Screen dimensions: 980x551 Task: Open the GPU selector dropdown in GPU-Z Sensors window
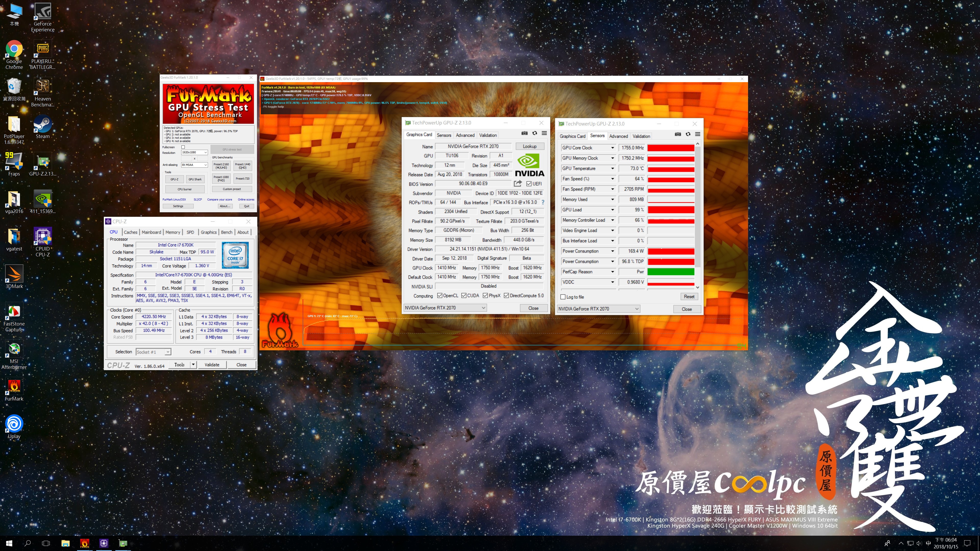(x=598, y=309)
